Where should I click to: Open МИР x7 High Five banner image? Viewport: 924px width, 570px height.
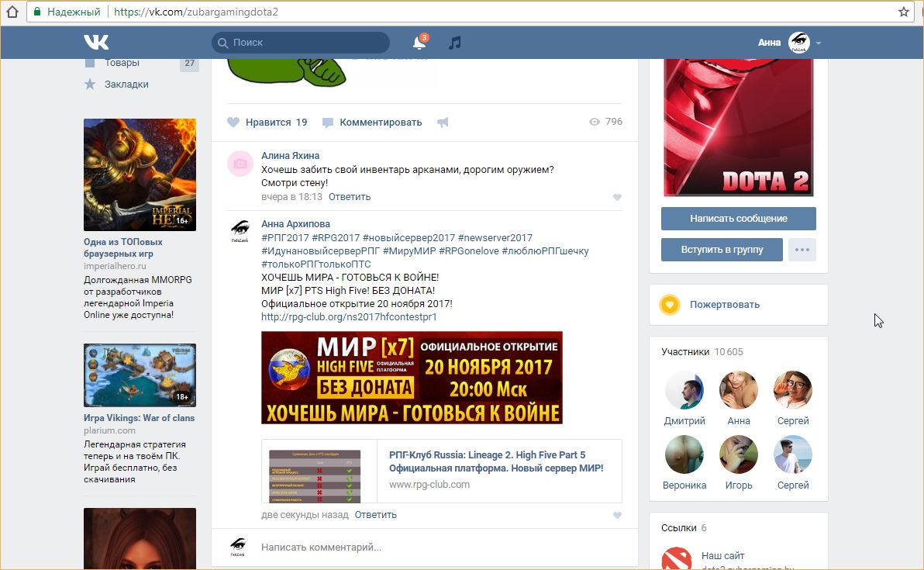412,377
